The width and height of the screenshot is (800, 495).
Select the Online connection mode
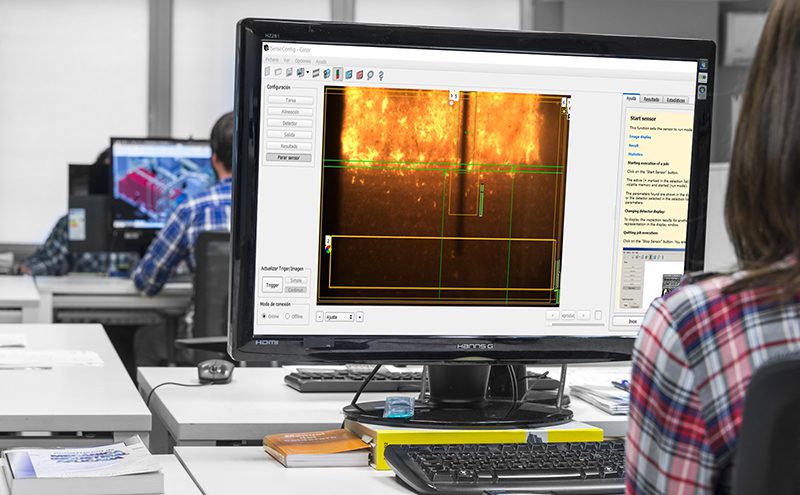(x=264, y=315)
